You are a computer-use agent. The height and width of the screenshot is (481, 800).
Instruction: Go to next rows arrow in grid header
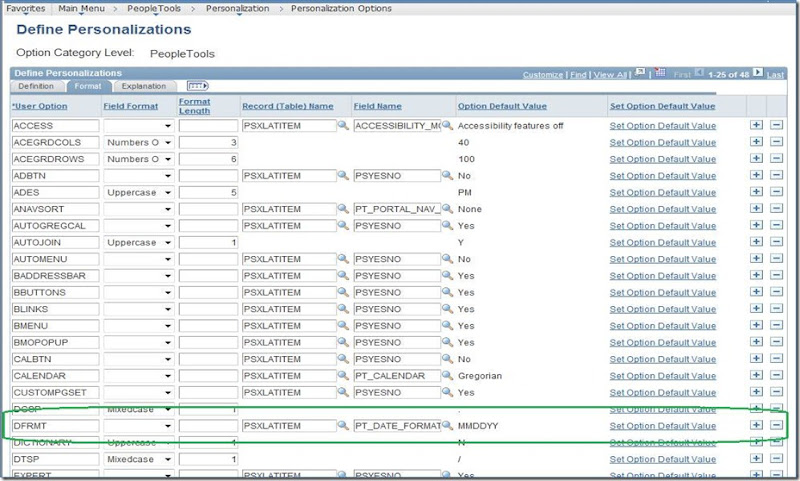[x=757, y=74]
